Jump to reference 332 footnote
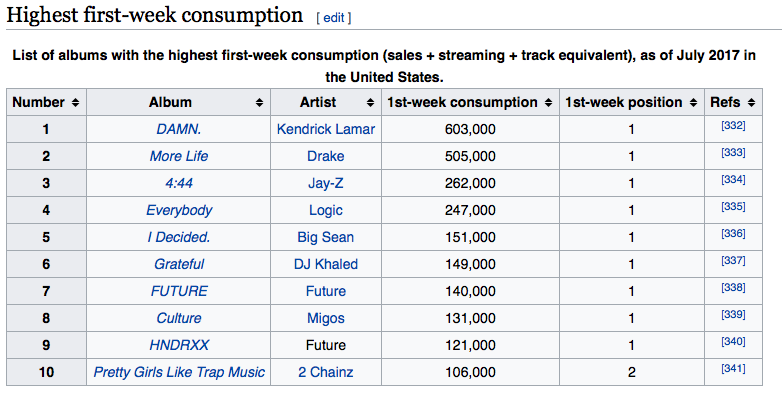782x395 pixels. click(733, 126)
